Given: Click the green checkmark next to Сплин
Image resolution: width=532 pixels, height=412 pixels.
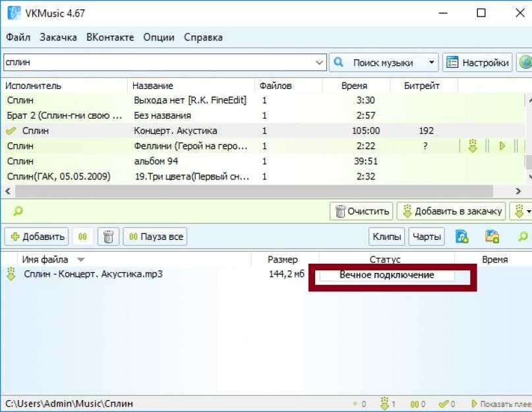Looking at the screenshot, I should (11, 131).
